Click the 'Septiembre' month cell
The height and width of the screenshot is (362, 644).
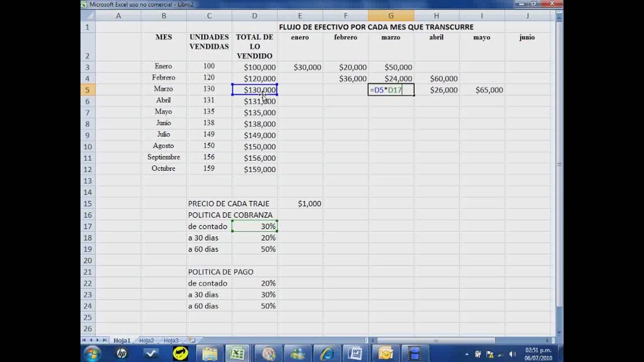(164, 157)
